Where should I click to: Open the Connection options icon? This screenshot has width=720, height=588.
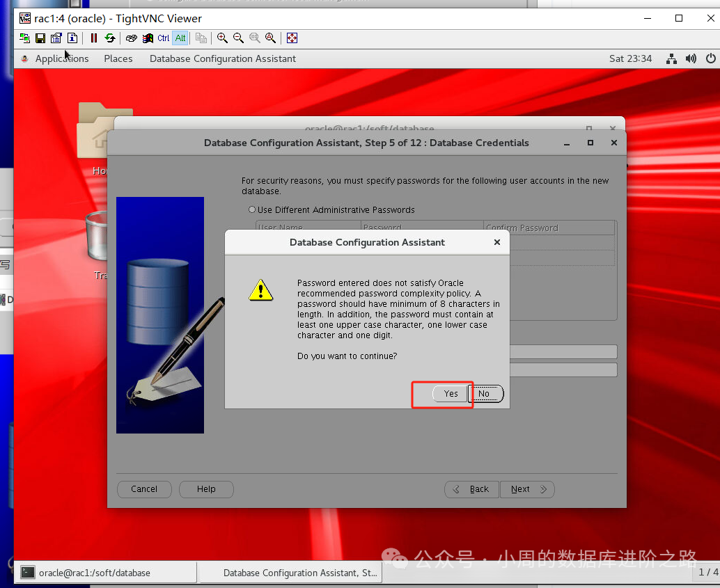(56, 38)
